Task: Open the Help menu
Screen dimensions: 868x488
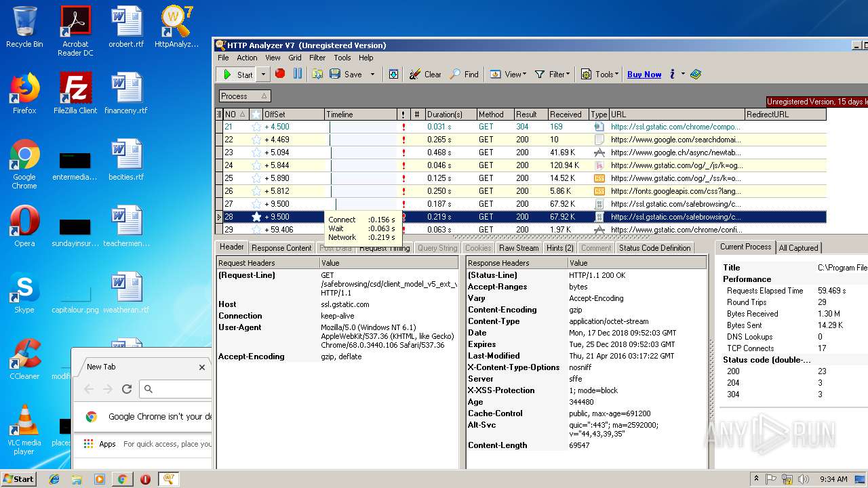Action: [366, 58]
